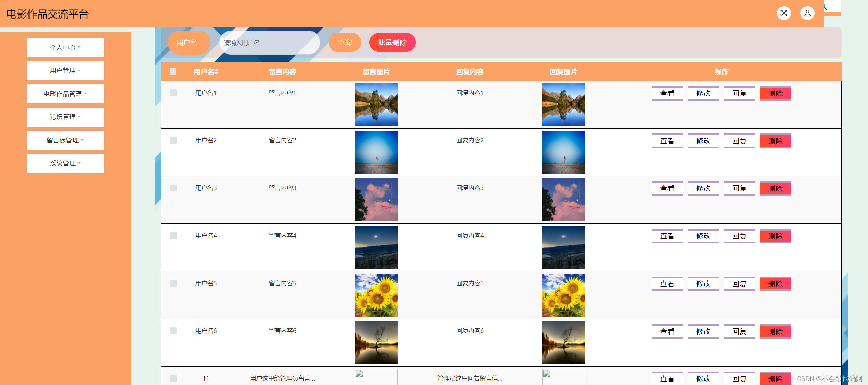Open the 个人中心 menu
The height and width of the screenshot is (385, 868).
(65, 47)
